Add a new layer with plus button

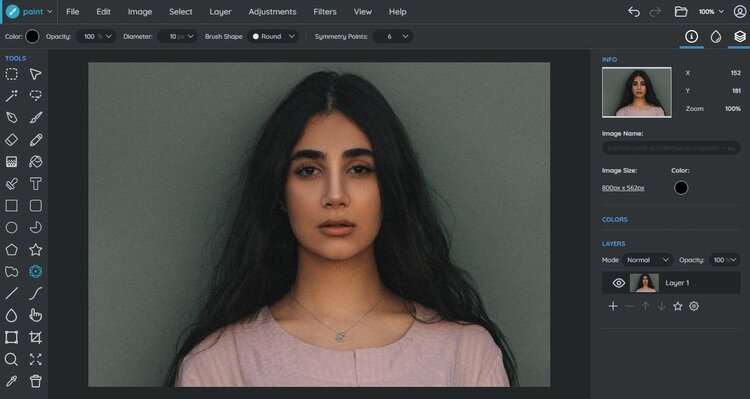tap(613, 306)
